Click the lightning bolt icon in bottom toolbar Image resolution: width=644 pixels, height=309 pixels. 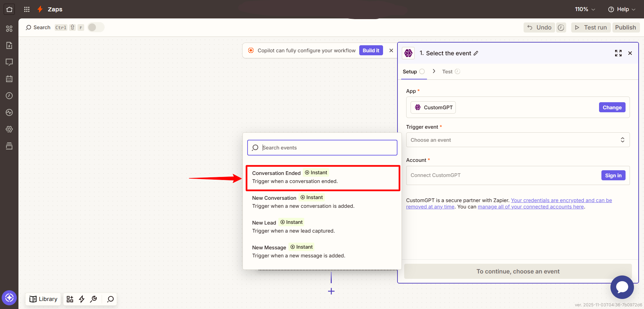click(x=82, y=299)
